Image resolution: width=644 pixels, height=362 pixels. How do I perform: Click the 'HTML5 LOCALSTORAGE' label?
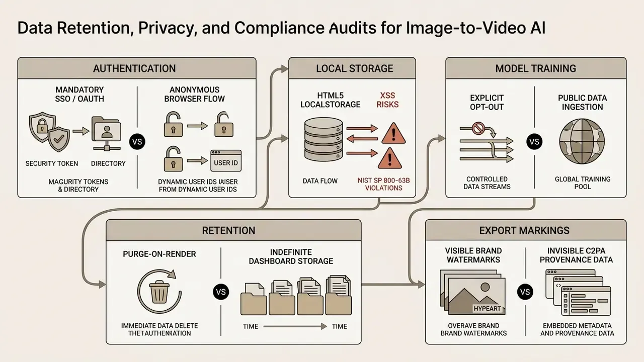click(x=330, y=100)
